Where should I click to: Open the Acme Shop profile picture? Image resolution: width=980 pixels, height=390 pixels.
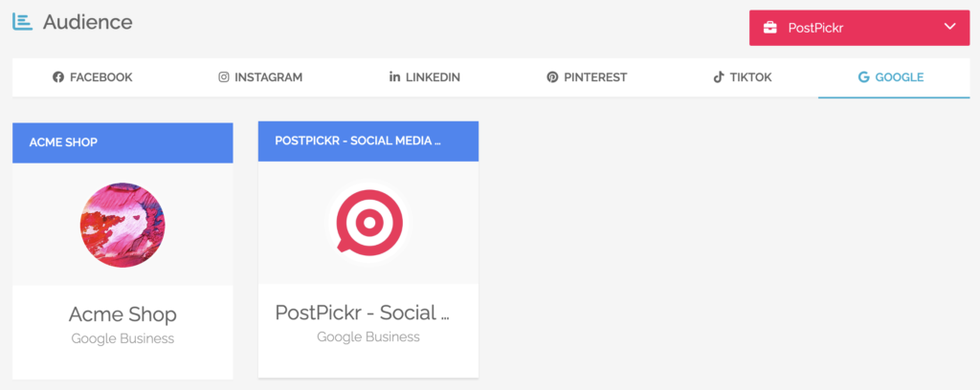pyautogui.click(x=122, y=225)
